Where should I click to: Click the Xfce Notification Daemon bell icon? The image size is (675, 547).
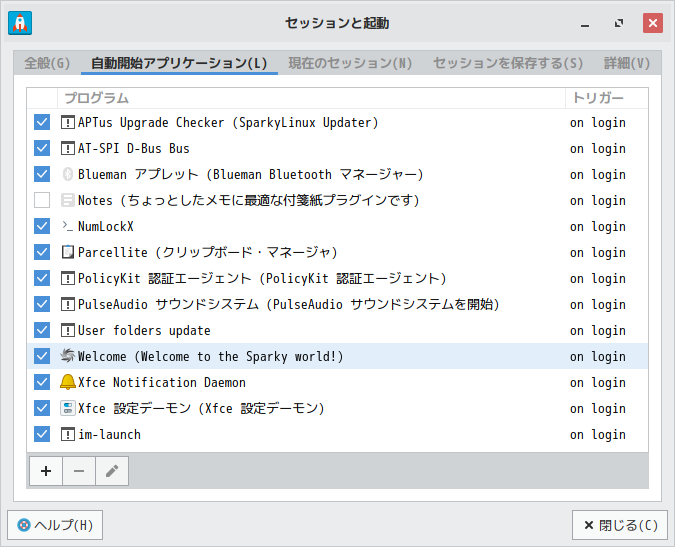pyautogui.click(x=68, y=382)
